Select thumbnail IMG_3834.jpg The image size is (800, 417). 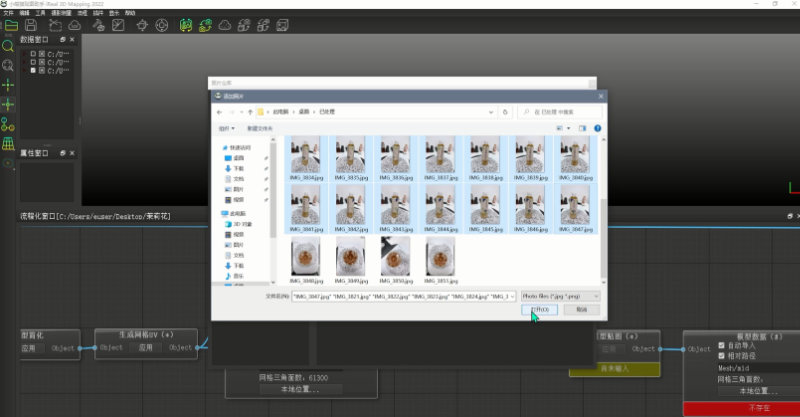306,158
